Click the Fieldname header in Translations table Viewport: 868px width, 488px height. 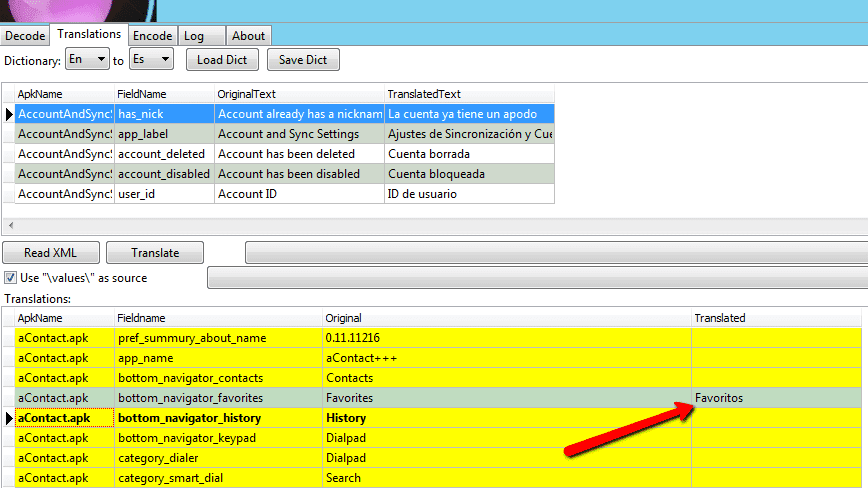click(x=218, y=318)
